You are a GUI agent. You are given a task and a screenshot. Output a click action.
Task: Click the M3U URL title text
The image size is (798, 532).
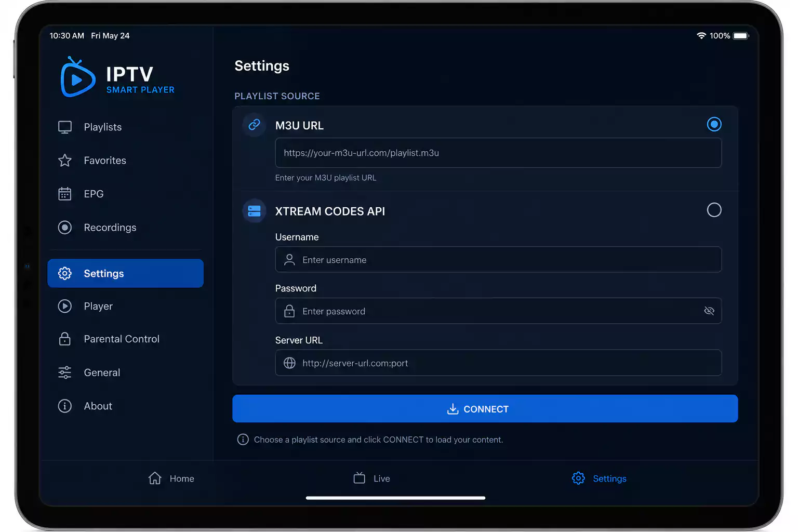299,126
